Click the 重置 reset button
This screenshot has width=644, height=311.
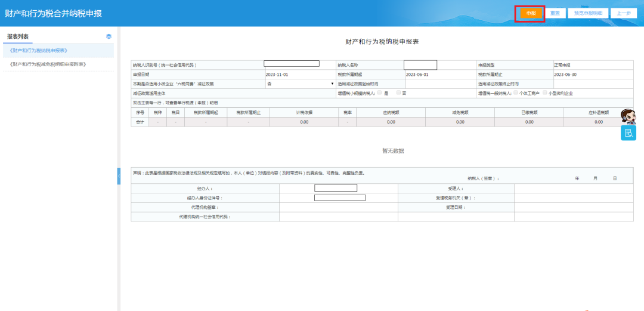[x=555, y=13]
